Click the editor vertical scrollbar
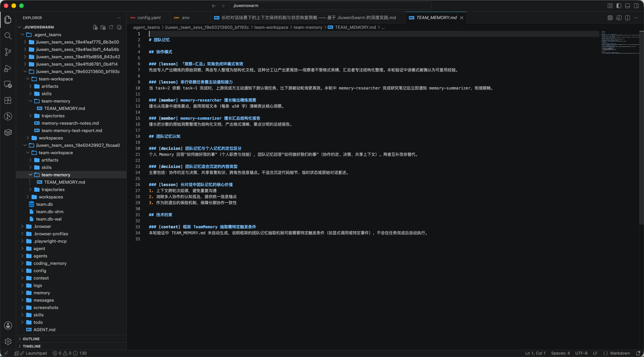 click(x=642, y=127)
